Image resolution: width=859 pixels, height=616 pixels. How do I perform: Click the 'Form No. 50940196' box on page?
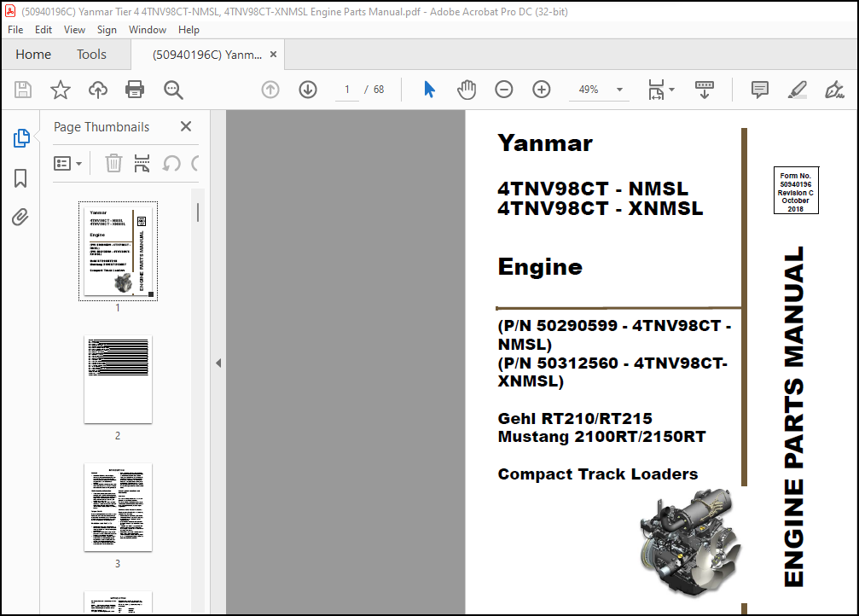coord(796,190)
